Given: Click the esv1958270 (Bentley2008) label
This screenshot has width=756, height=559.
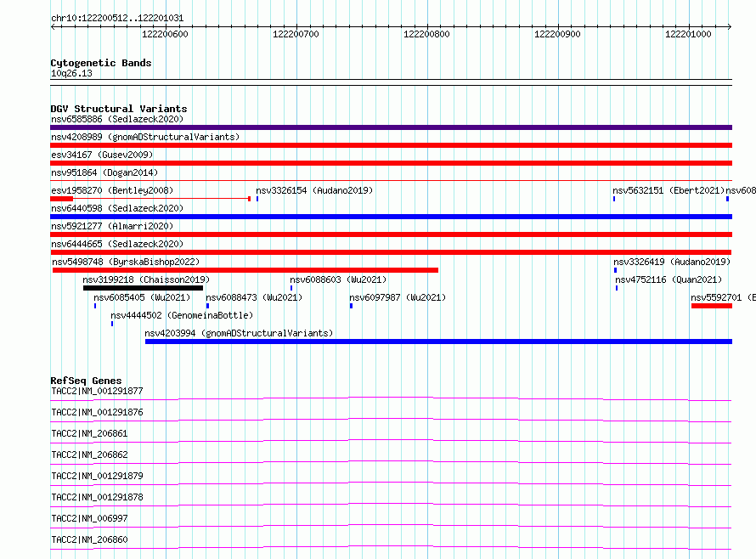Looking at the screenshot, I should coord(112,190).
